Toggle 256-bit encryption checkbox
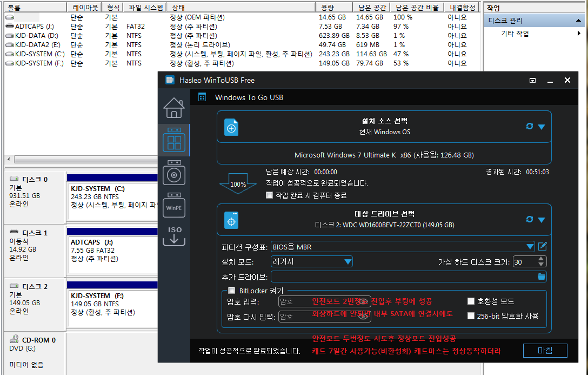Screen dimensions: 588x375 pos(471,315)
